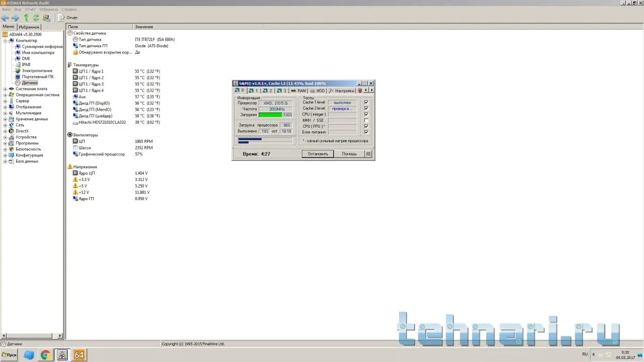Screen dimensions: 644x362
Task: Expand the Хранение данных node
Action: (5, 119)
